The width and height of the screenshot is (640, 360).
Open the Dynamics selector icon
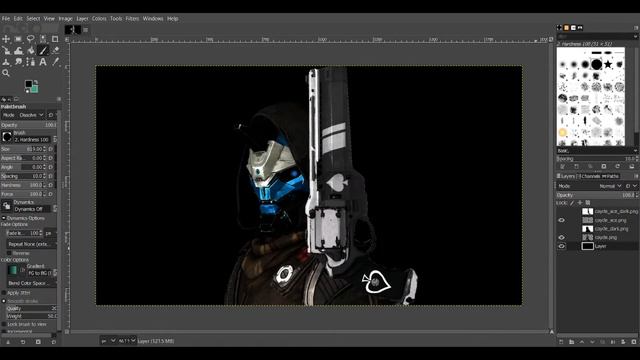pos(7,206)
